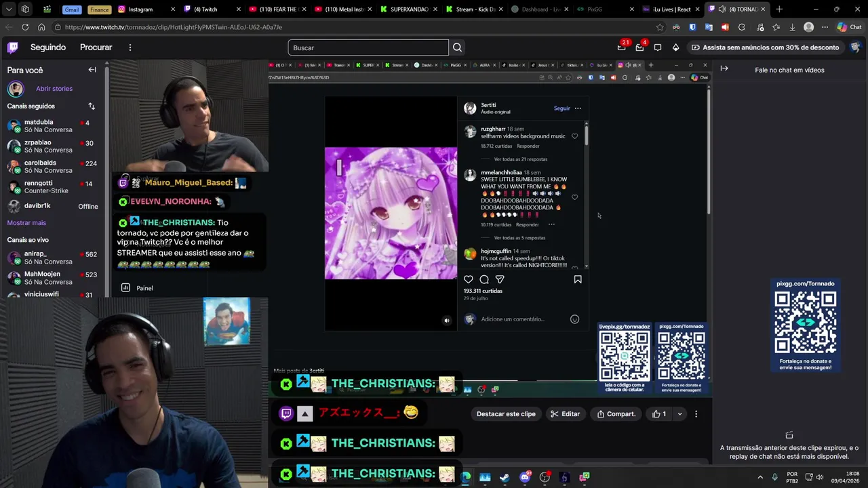
Task: Open caroibalds channel in sidebar
Action: (x=52, y=167)
